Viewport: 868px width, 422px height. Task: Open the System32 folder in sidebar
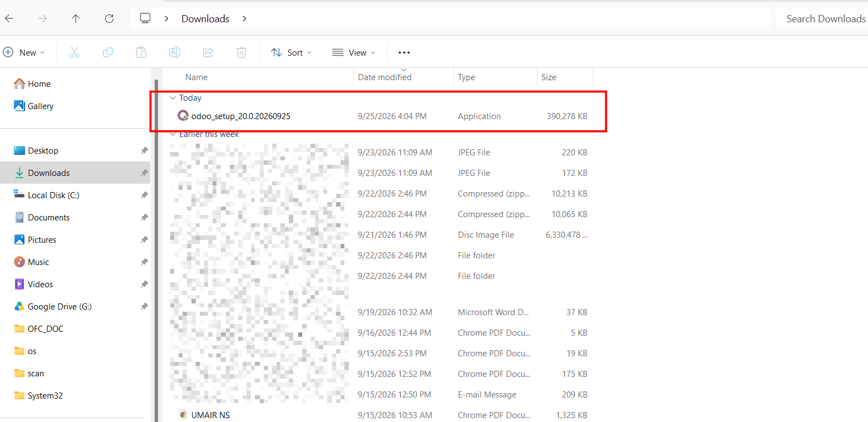click(x=38, y=395)
